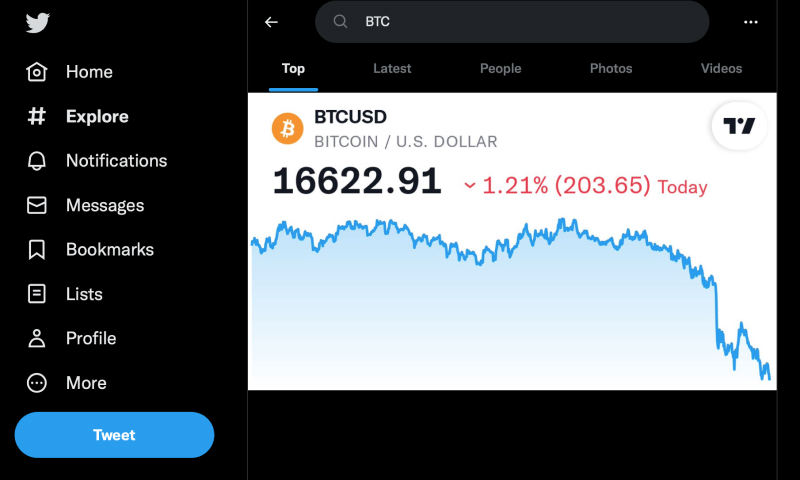800x480 pixels.
Task: Click the blue Tweet button
Action: 114,435
